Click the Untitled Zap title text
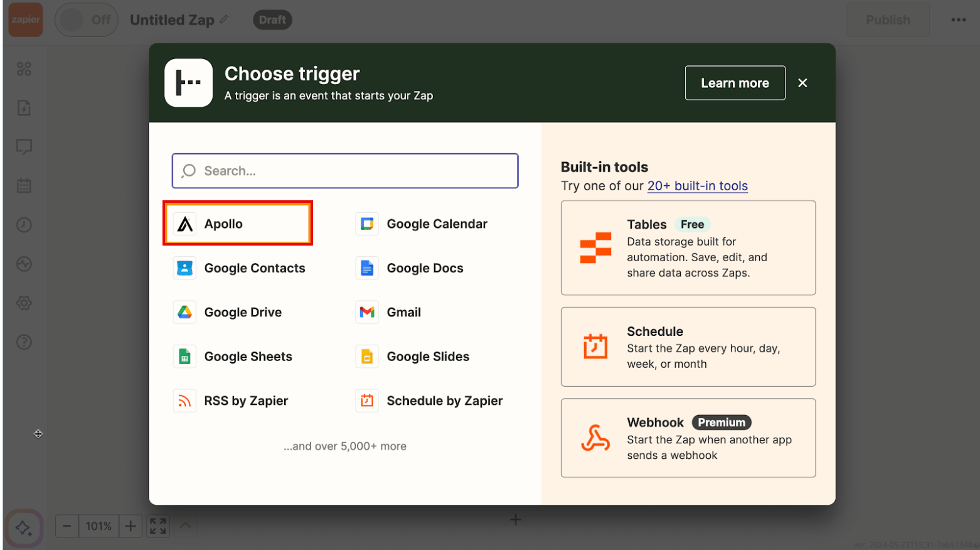This screenshot has width=980, height=550. coord(172,20)
